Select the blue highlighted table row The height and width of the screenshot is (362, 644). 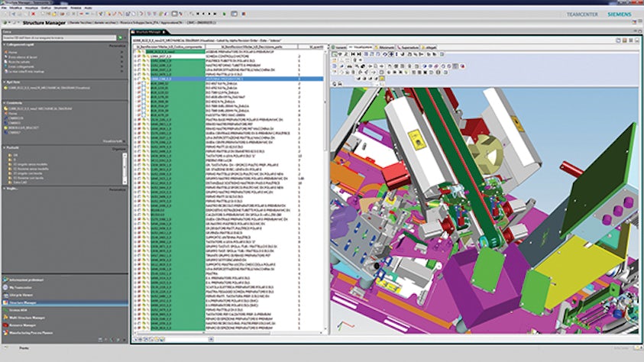pos(228,79)
